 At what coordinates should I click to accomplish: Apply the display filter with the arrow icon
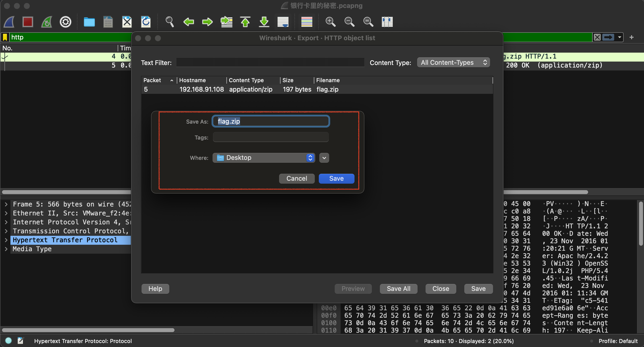(608, 37)
